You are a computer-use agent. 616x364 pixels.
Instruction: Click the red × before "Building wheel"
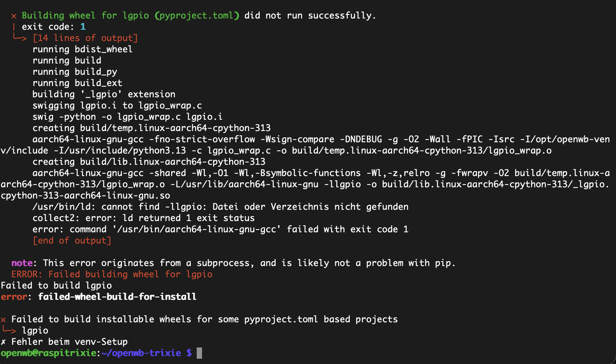14,16
